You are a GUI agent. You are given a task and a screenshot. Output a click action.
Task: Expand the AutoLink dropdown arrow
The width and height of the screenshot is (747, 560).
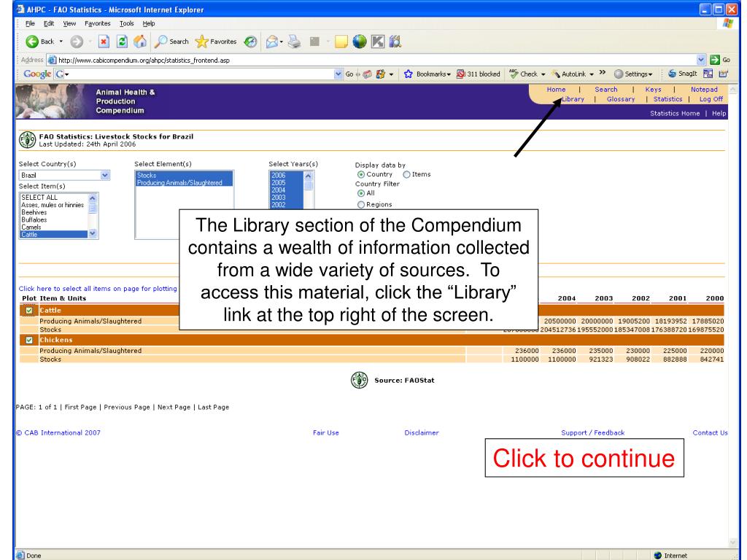point(591,74)
